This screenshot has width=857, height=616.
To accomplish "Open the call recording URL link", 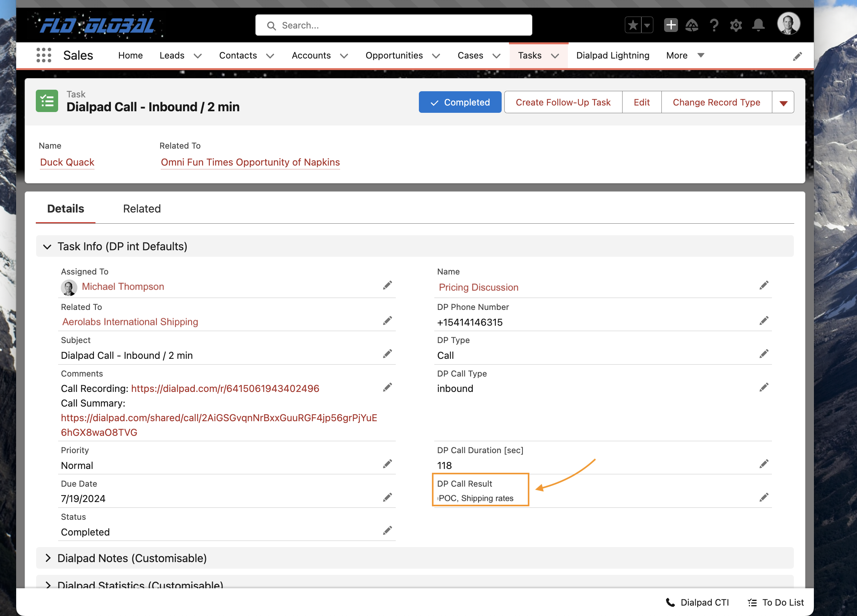I will 225,388.
